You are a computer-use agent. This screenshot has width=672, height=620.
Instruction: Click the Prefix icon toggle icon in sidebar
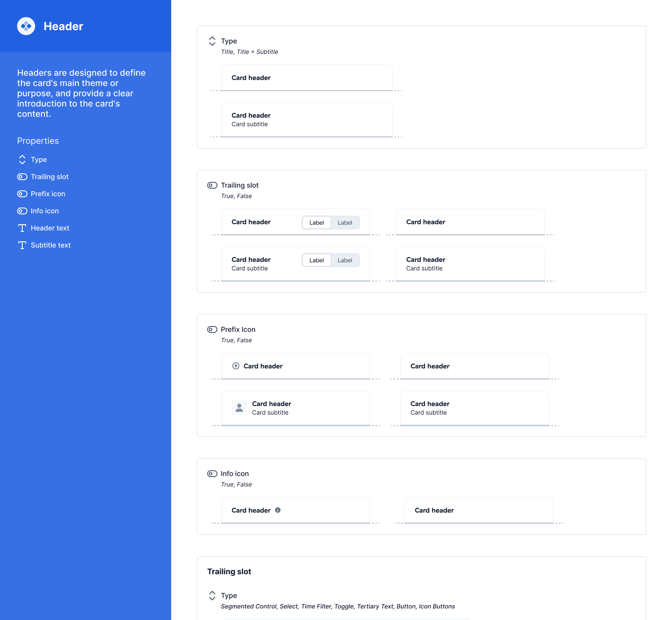pyautogui.click(x=22, y=194)
